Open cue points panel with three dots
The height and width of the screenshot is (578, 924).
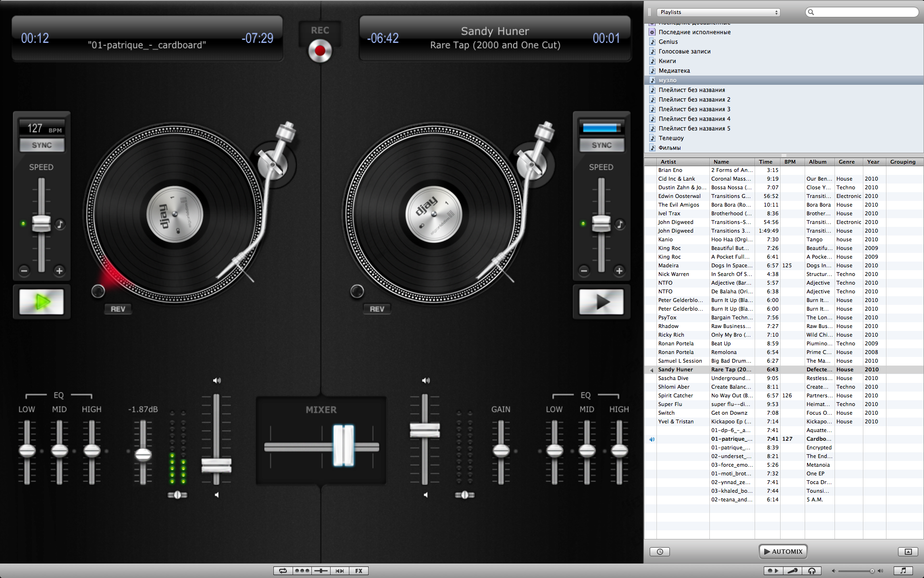tap(302, 571)
